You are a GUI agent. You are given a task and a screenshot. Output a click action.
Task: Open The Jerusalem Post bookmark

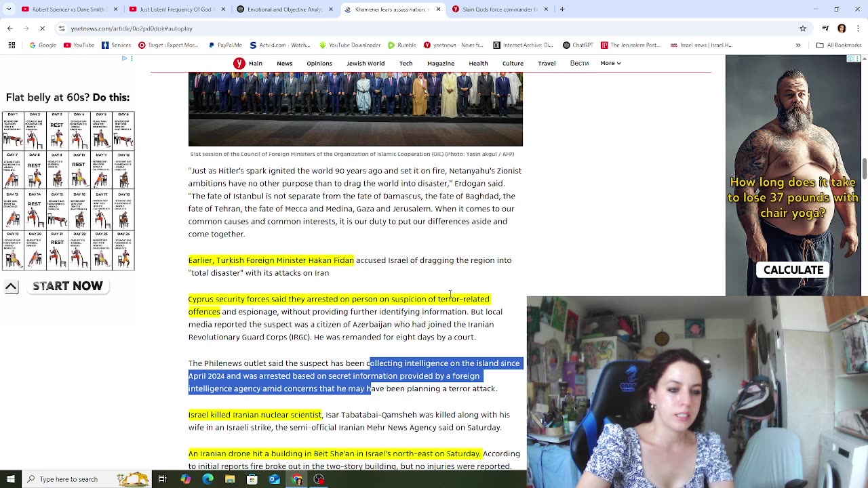[630, 45]
